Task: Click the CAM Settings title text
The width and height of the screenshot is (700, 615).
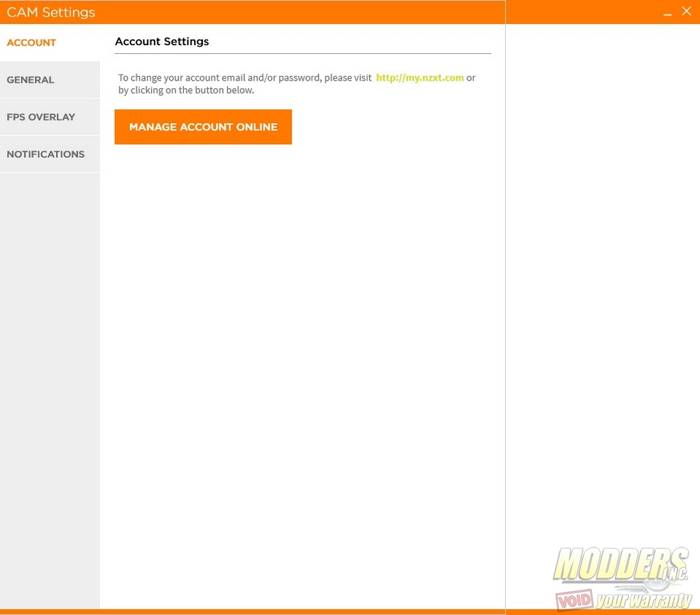Action: 51,12
